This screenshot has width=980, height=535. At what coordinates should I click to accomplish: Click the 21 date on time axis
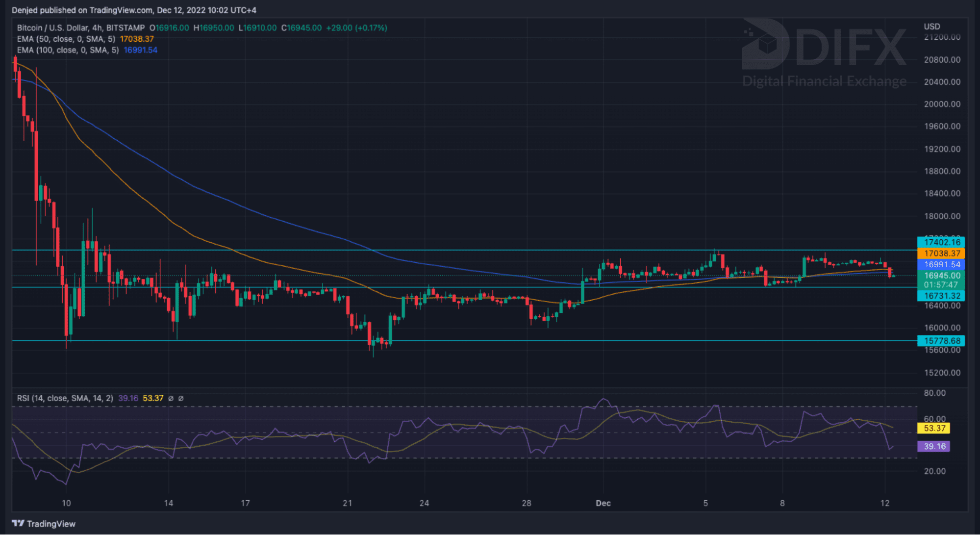(347, 503)
